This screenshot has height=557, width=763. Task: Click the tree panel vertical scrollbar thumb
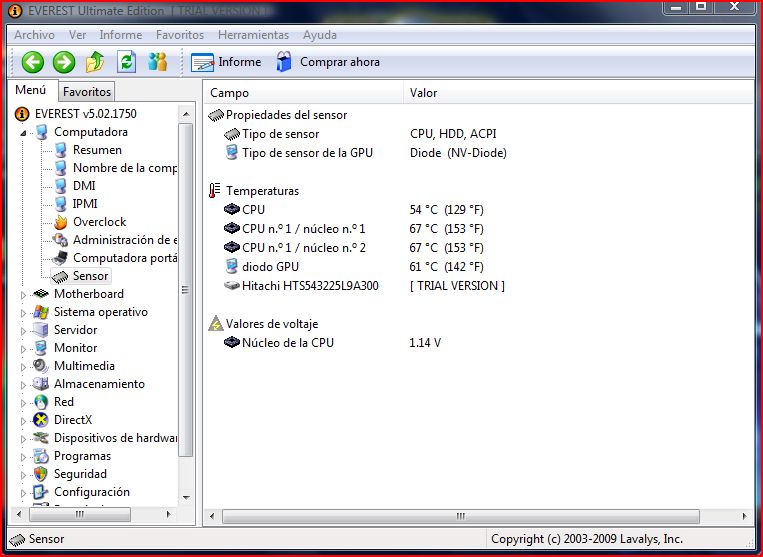coord(185,290)
